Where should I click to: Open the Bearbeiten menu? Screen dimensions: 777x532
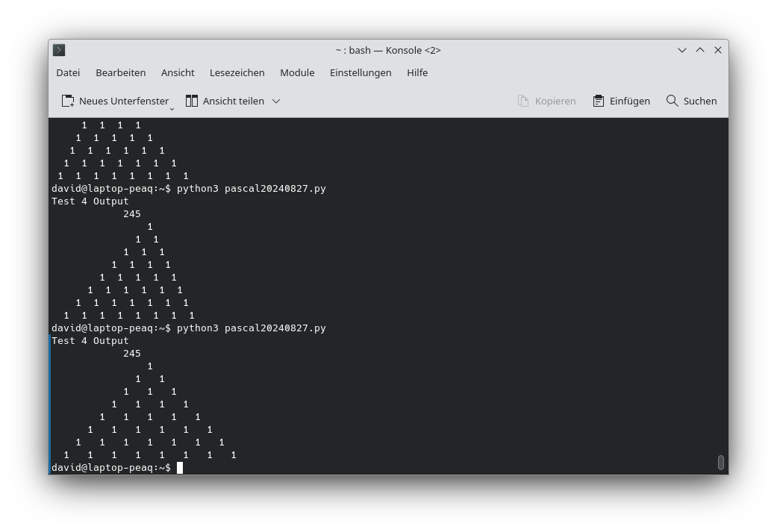[x=120, y=72]
